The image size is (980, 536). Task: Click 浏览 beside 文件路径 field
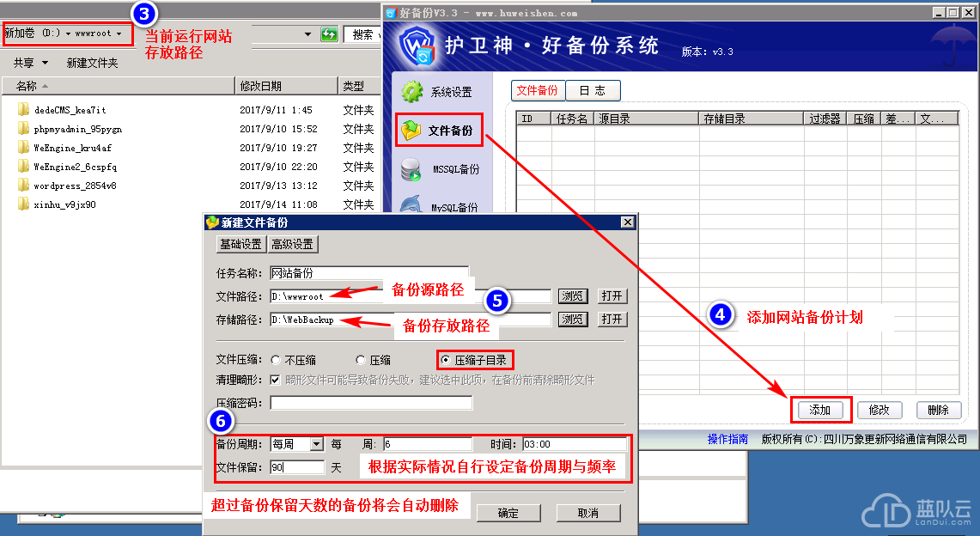point(573,296)
